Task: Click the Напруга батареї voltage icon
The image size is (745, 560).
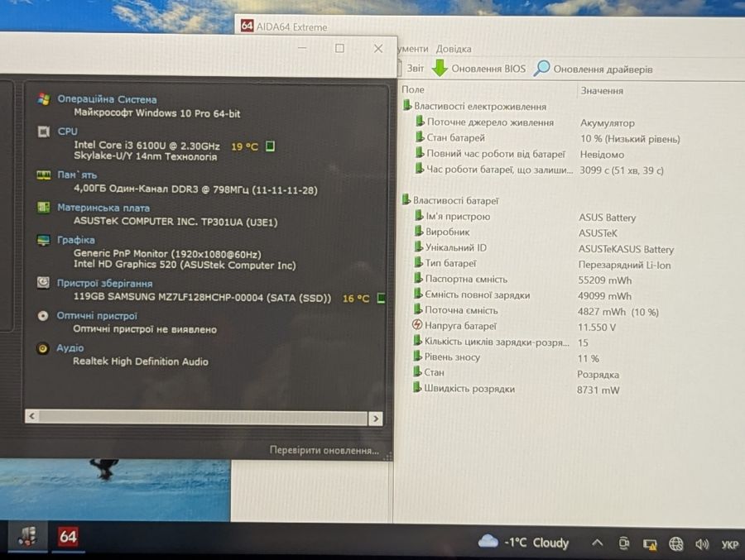Action: 417,325
